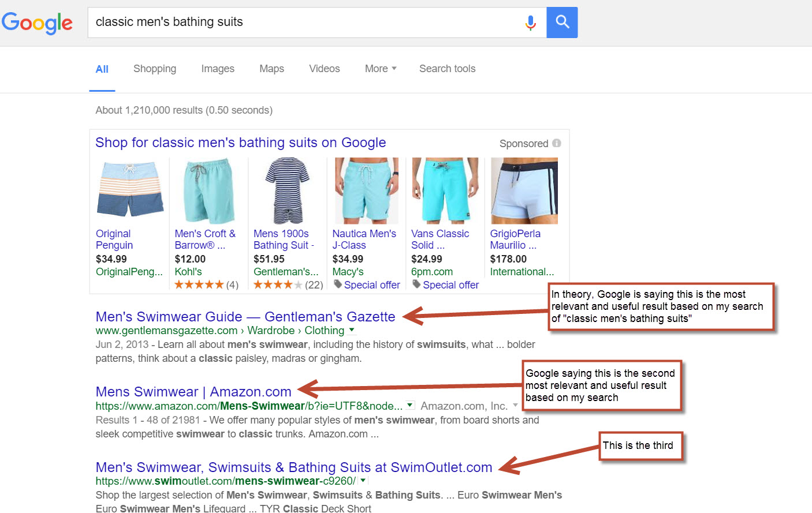Switch to the Shopping tab
812x513 pixels.
coord(155,69)
